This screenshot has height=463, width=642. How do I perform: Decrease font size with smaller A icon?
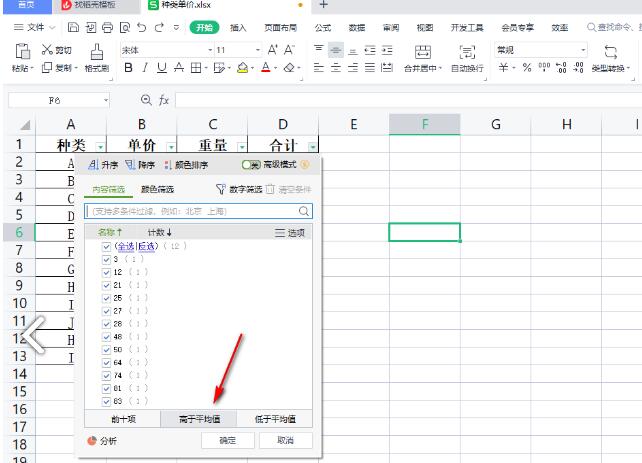pyautogui.click(x=289, y=50)
